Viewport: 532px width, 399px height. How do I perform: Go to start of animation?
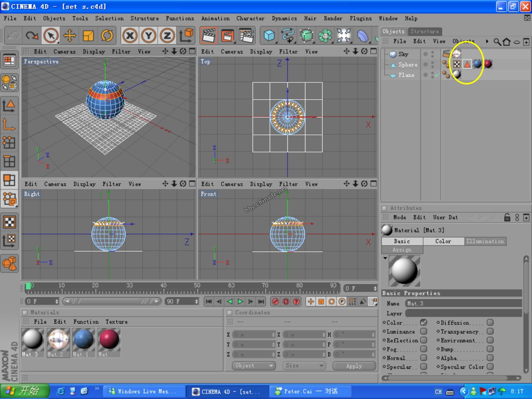(x=209, y=302)
